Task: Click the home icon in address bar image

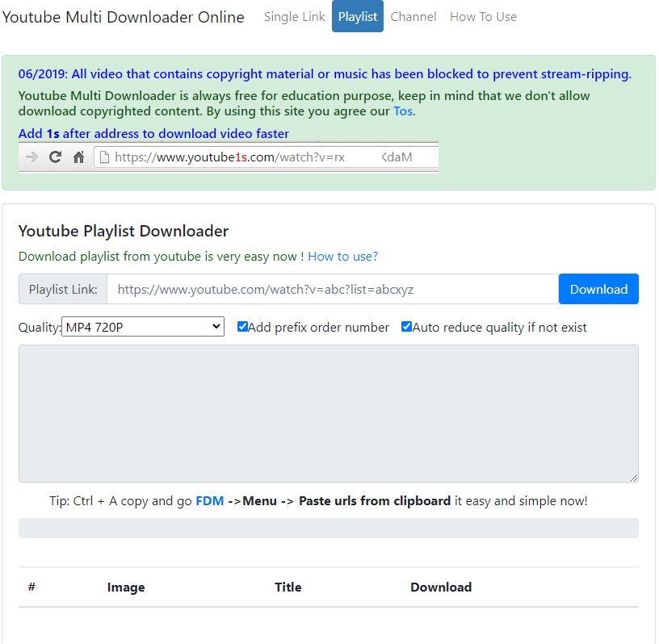Action: [78, 157]
